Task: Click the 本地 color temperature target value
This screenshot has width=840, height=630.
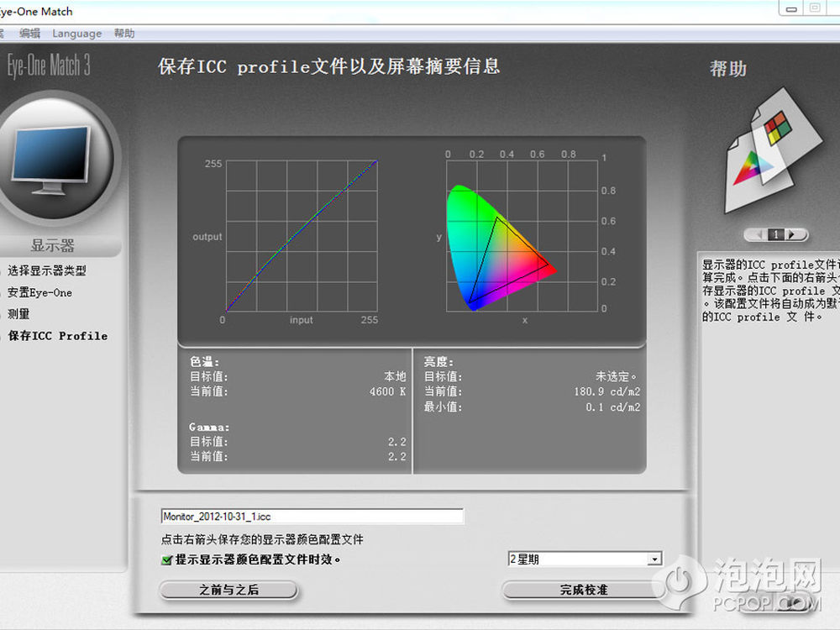Action: [395, 376]
